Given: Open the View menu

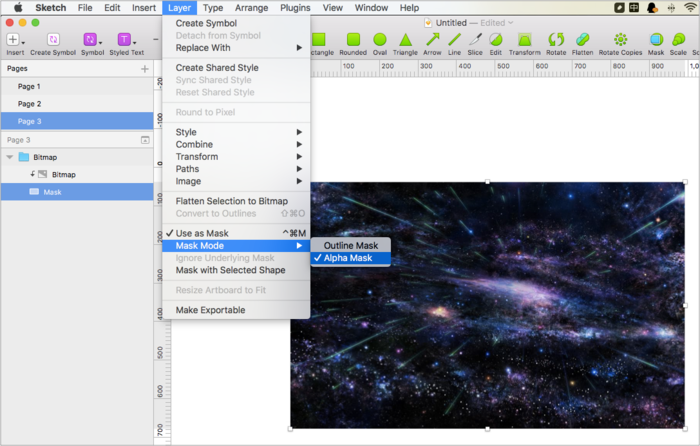Looking at the screenshot, I should (333, 8).
